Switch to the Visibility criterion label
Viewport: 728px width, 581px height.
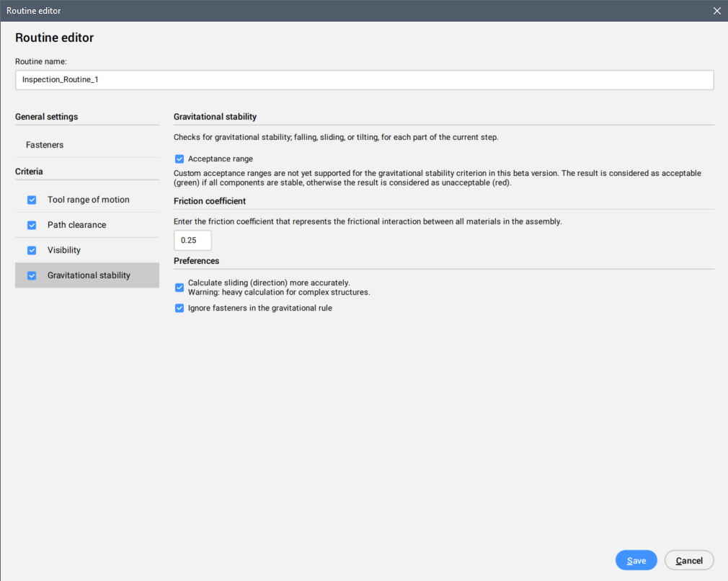(64, 250)
